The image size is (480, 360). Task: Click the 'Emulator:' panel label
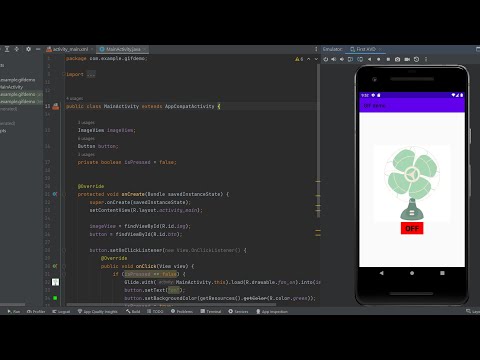332,49
